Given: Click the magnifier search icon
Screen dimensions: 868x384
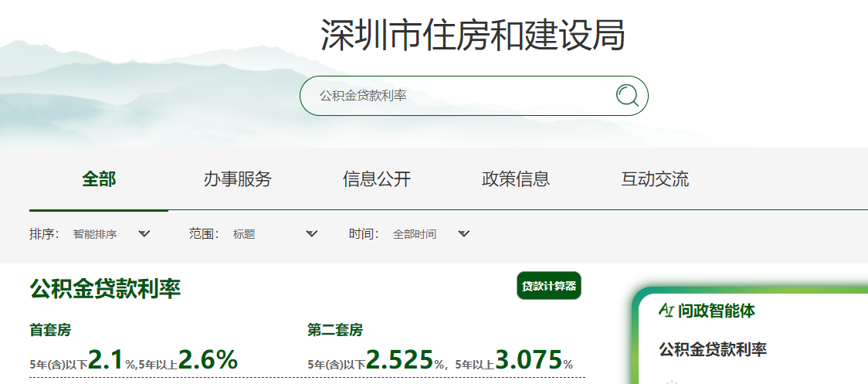Looking at the screenshot, I should click(627, 95).
